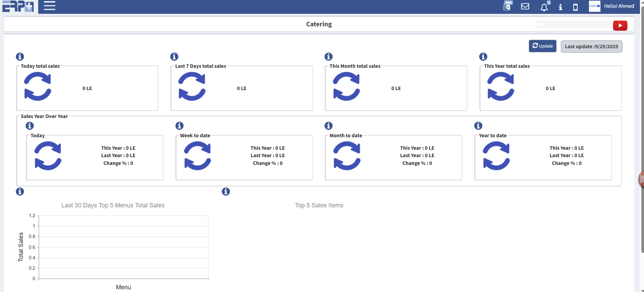Click the Update button

click(x=542, y=46)
